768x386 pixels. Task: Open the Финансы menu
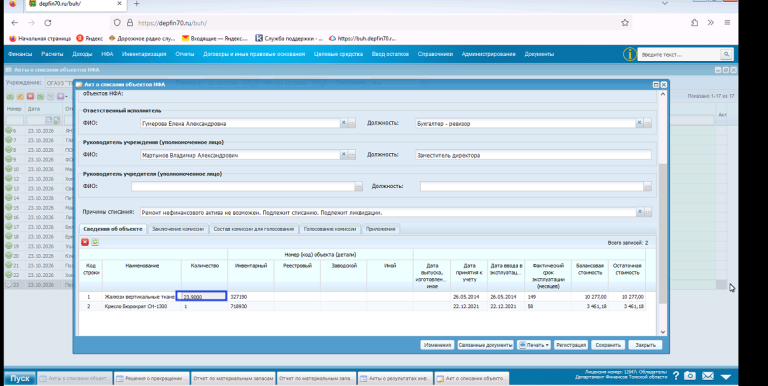tap(20, 54)
